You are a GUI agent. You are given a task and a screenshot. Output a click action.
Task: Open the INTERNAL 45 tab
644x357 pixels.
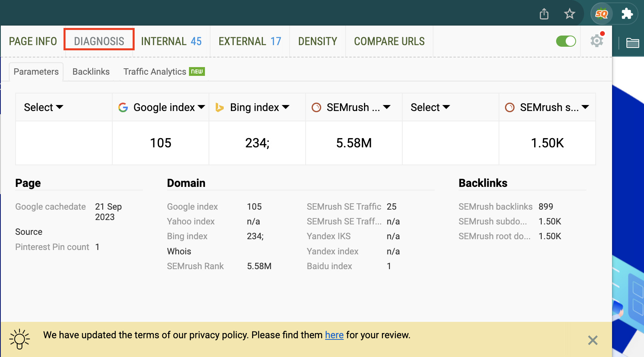click(x=171, y=41)
